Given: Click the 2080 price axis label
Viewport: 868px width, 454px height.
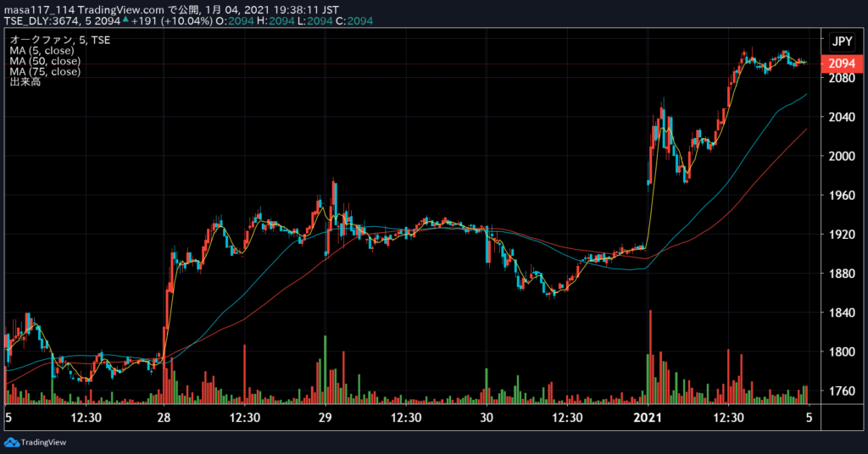Looking at the screenshot, I should (842, 78).
